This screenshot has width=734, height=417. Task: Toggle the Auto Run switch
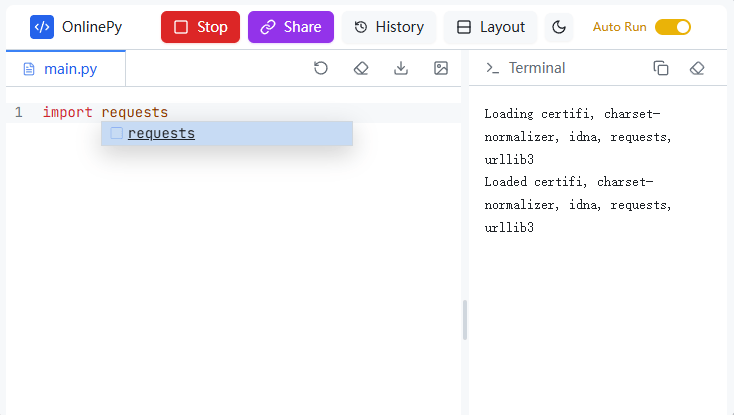click(673, 27)
